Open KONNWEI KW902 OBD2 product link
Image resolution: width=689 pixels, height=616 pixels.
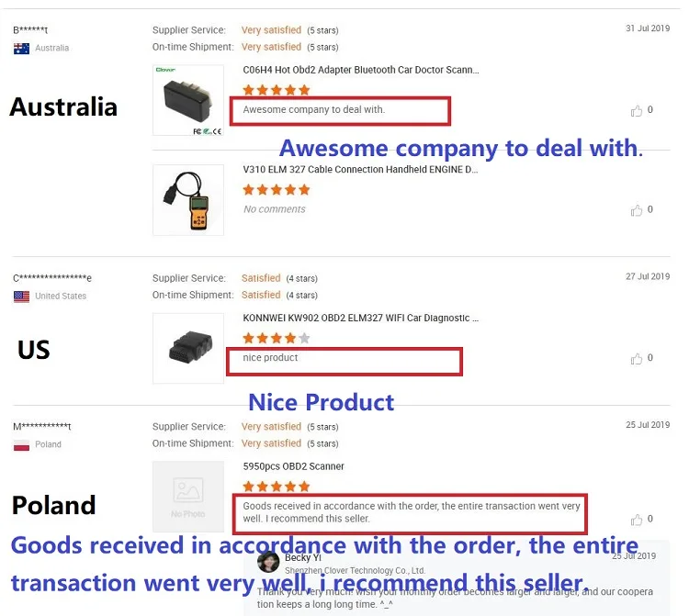pos(360,319)
